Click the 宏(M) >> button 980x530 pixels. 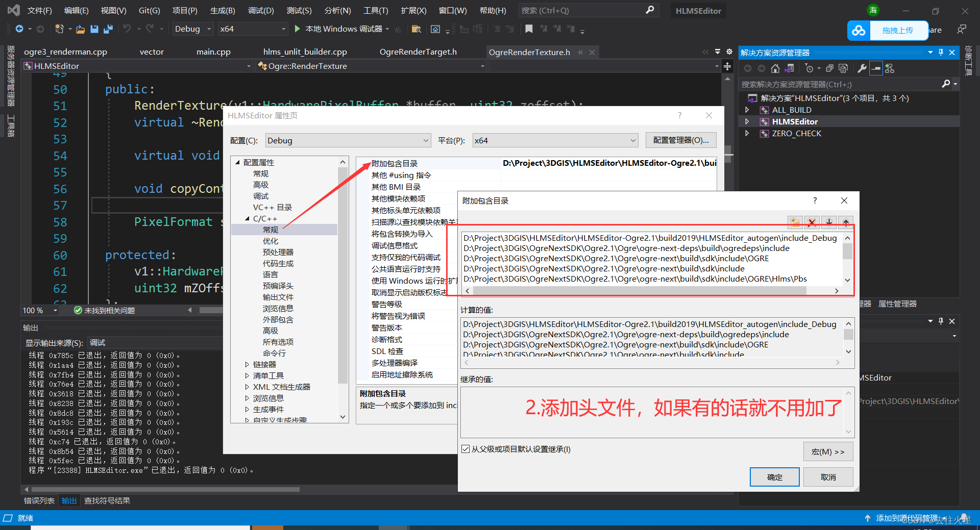(x=828, y=451)
